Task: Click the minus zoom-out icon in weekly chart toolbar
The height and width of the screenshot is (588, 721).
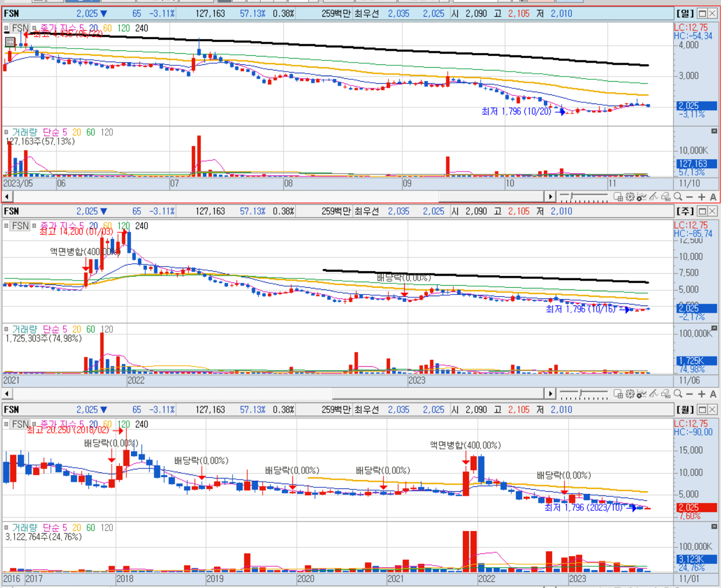Action: pyautogui.click(x=690, y=394)
